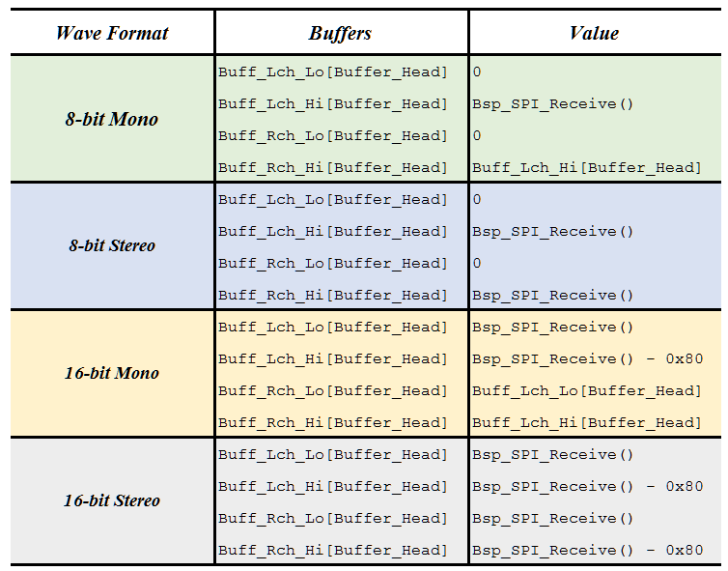Click Bsp_SPI_Receive() value for 8-bit Stereo Rch_Hi
This screenshot has width=728, height=571.
[x=553, y=296]
